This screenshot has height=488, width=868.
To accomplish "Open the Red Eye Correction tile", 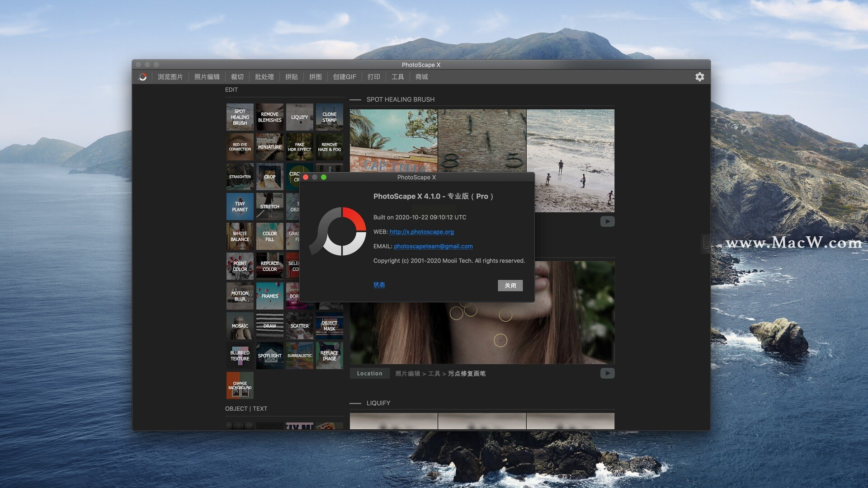I will click(240, 147).
